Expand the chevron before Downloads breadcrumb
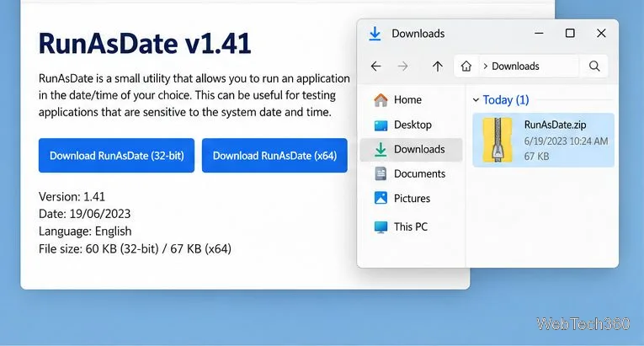Viewport: 644px width, 346px height. 486,67
